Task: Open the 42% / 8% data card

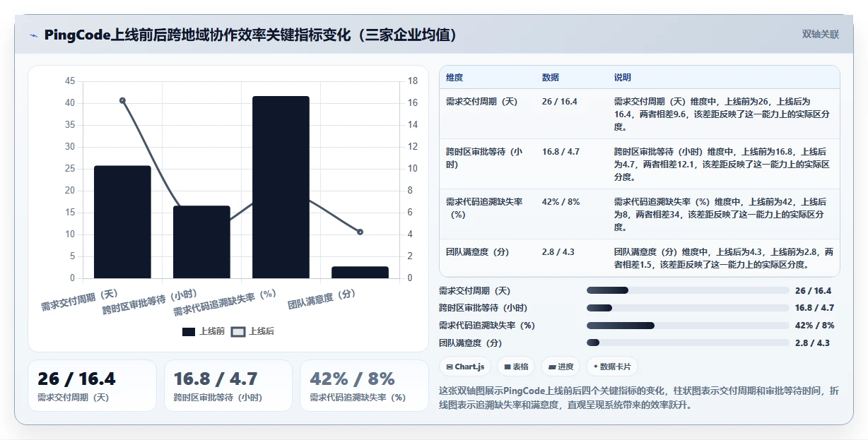Action: click(364, 386)
